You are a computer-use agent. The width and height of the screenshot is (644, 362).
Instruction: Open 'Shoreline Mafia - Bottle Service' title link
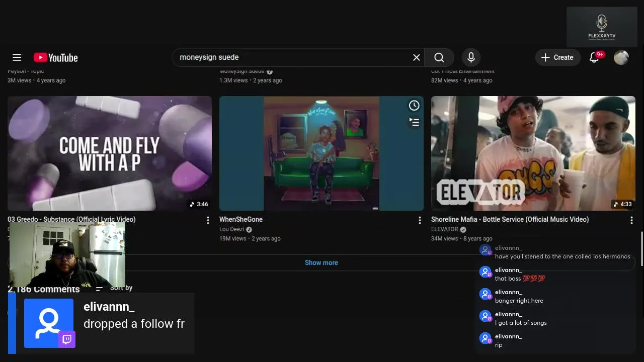(510, 219)
